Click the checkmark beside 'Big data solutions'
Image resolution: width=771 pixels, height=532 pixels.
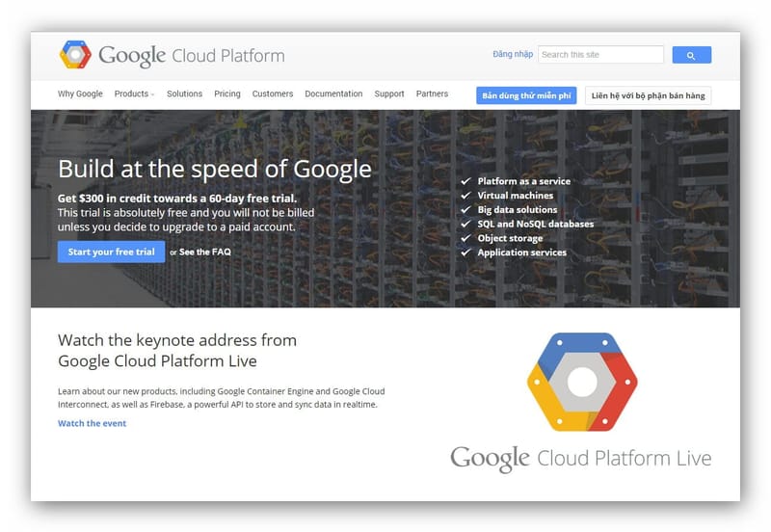(x=466, y=209)
